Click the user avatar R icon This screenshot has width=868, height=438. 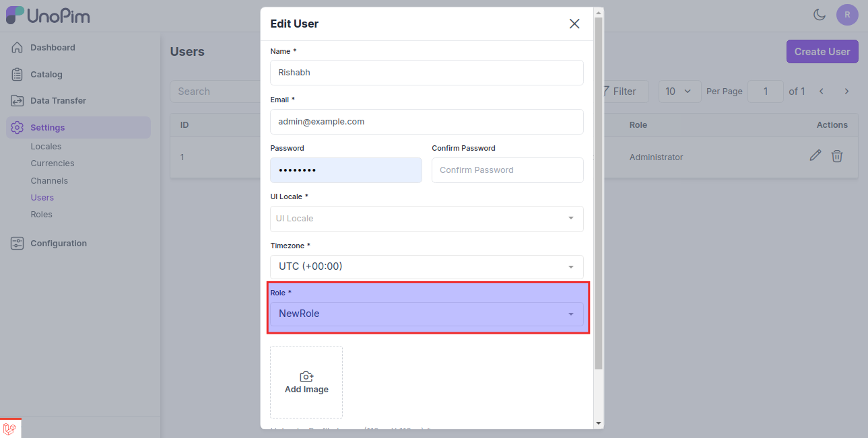(847, 14)
